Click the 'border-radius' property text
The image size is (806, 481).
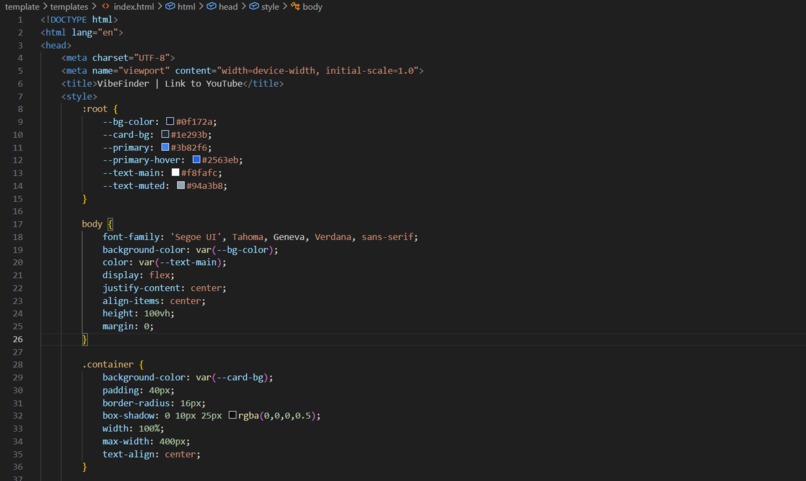[136, 403]
